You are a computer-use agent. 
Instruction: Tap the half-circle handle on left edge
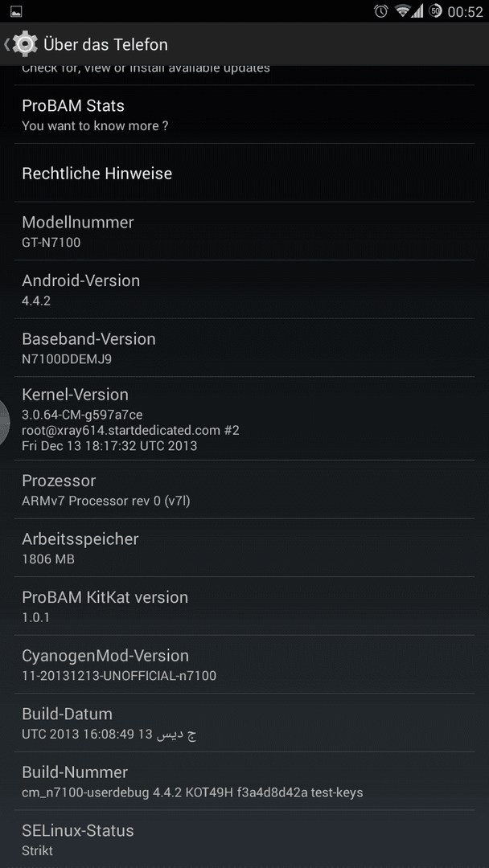click(x=5, y=423)
